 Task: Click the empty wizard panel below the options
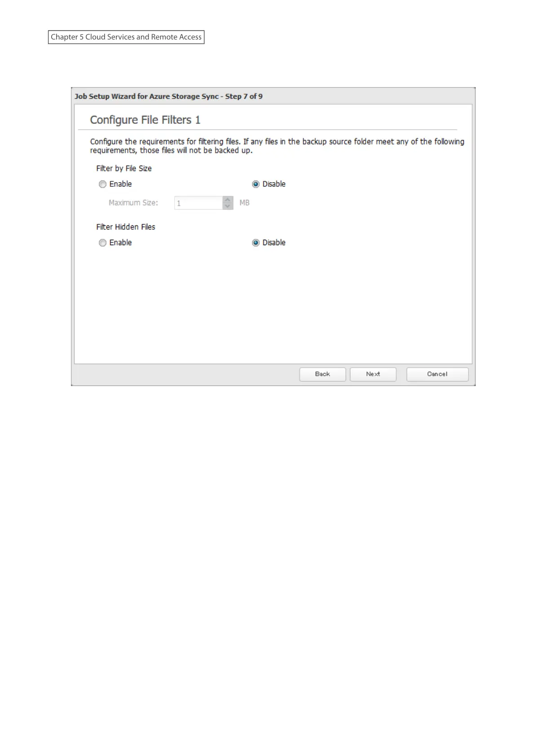273,305
